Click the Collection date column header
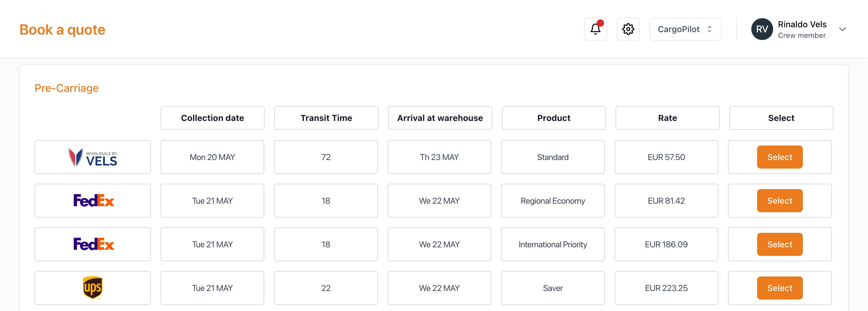This screenshot has width=868, height=311. 212,118
